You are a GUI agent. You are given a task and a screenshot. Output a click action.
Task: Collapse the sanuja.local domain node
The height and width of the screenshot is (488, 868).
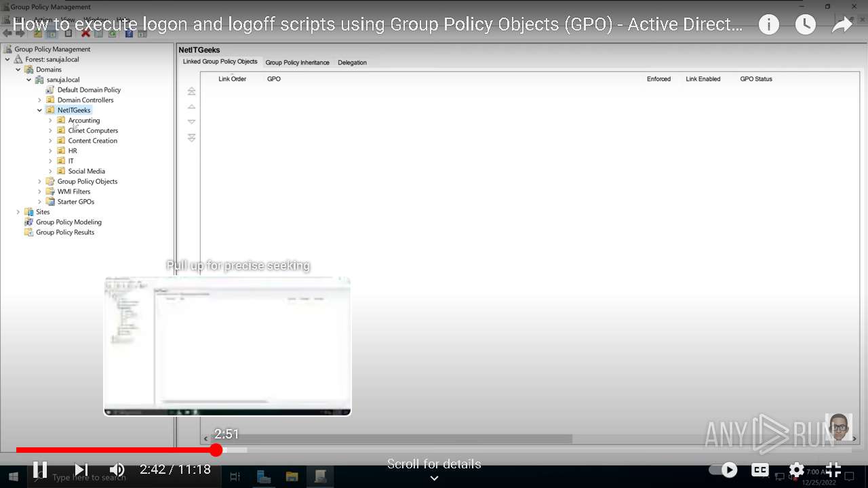point(29,80)
